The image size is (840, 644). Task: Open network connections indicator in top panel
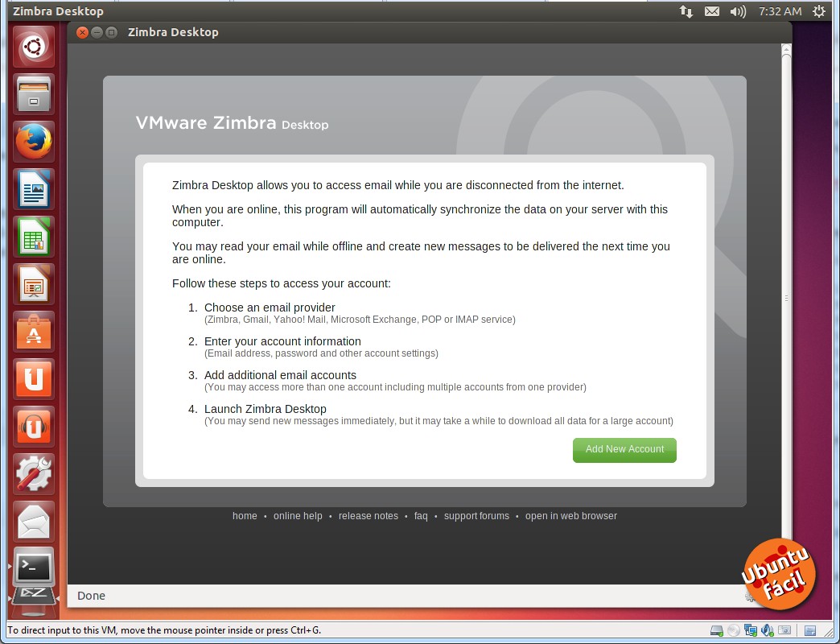pyautogui.click(x=686, y=11)
